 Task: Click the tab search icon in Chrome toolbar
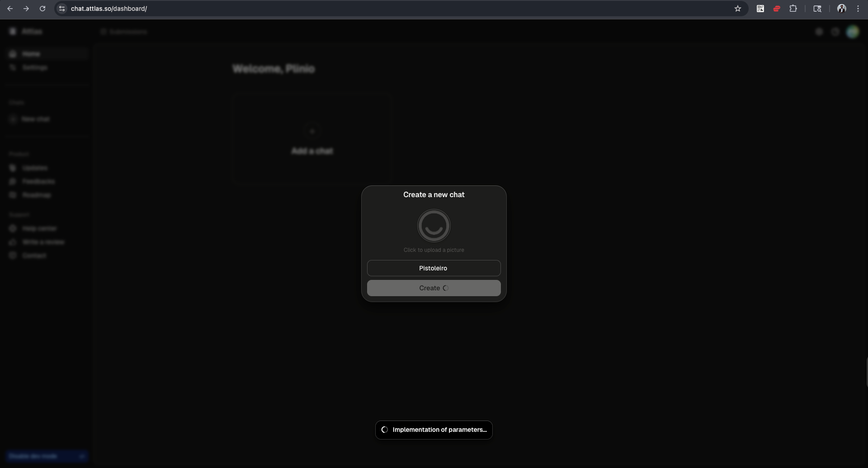[817, 9]
